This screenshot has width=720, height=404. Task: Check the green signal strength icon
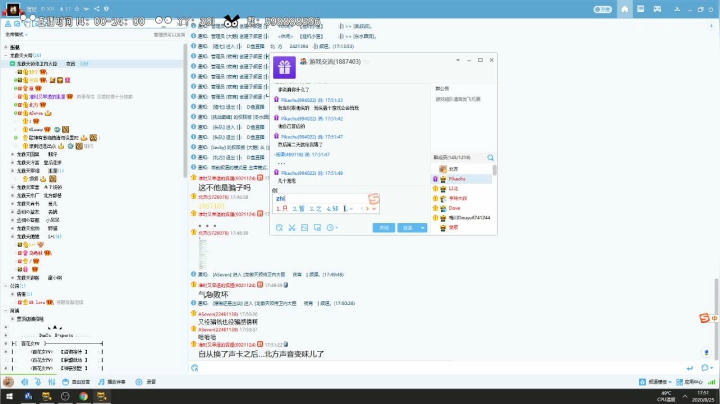tap(711, 382)
